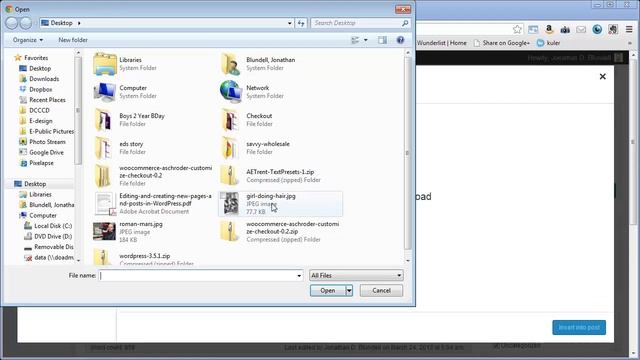This screenshot has width=640, height=360.
Task: Click the mail extension icon in Chrome toolbar
Action: click(x=581, y=29)
